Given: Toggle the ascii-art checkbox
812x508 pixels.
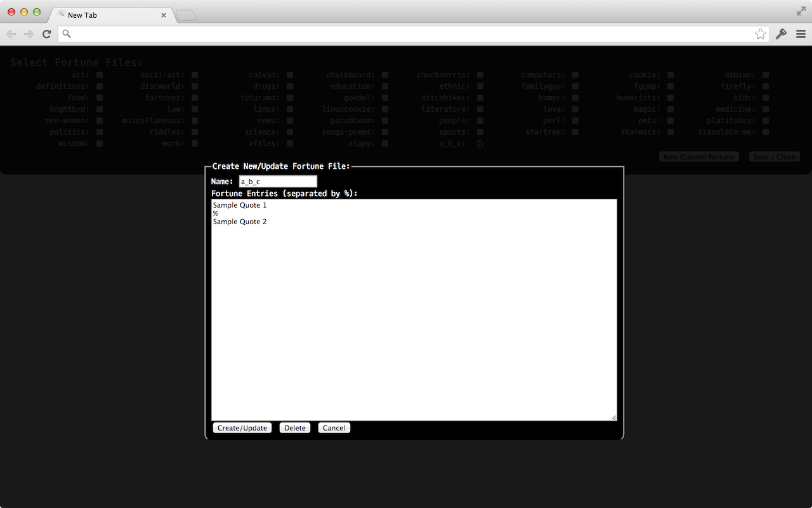Looking at the screenshot, I should click(195, 75).
